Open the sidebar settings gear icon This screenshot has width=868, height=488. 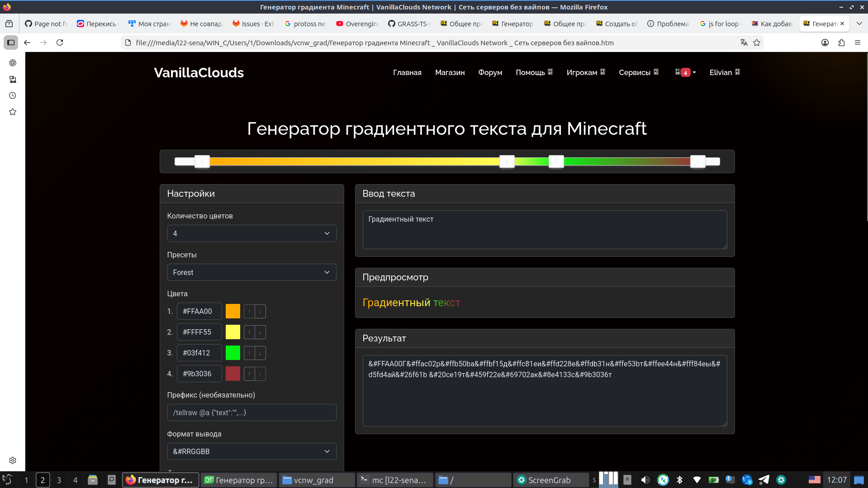coord(13,460)
